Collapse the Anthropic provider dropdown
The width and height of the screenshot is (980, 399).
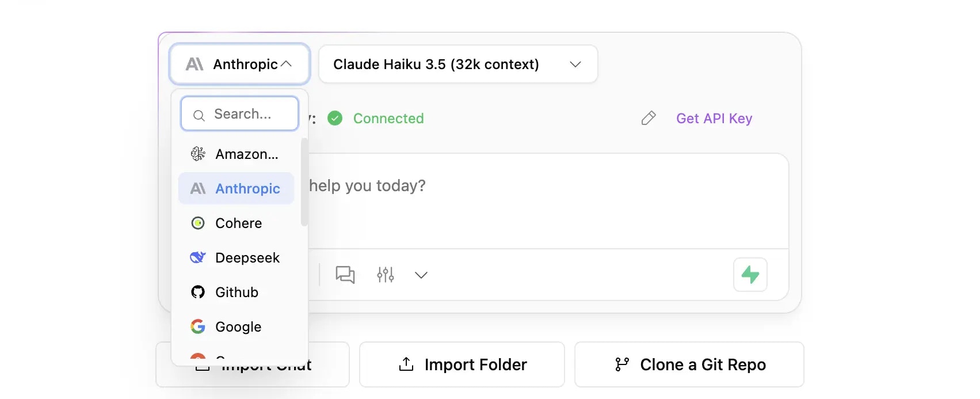tap(286, 64)
